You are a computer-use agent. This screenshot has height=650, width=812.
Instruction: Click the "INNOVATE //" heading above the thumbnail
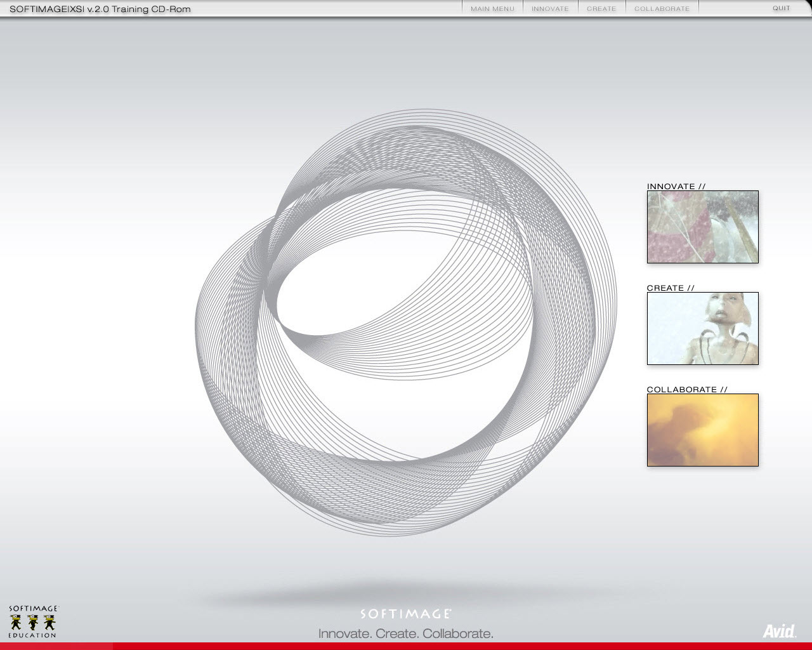click(x=676, y=187)
